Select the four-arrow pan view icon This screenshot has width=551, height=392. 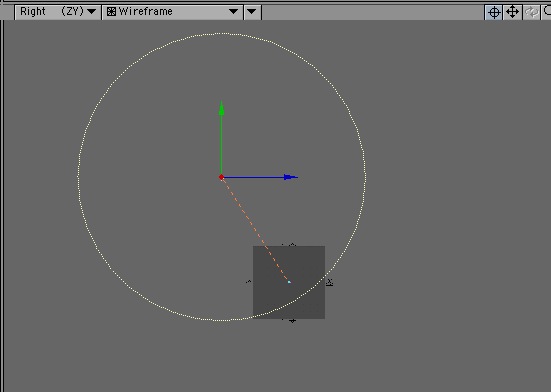pyautogui.click(x=512, y=12)
